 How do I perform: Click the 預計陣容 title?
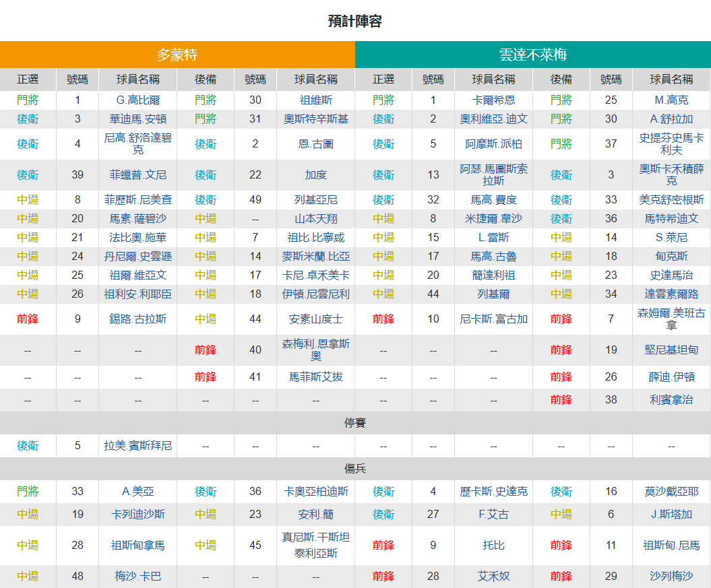coord(355,22)
